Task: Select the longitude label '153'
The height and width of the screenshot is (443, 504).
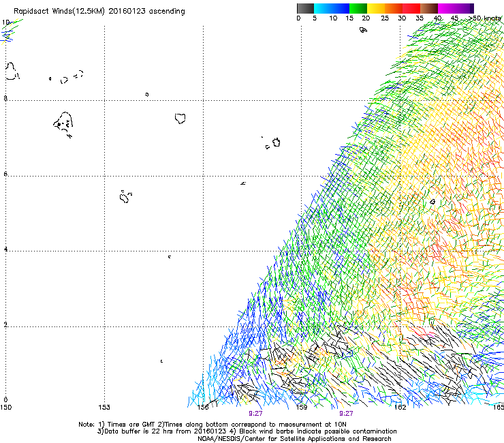Action: coord(104,408)
